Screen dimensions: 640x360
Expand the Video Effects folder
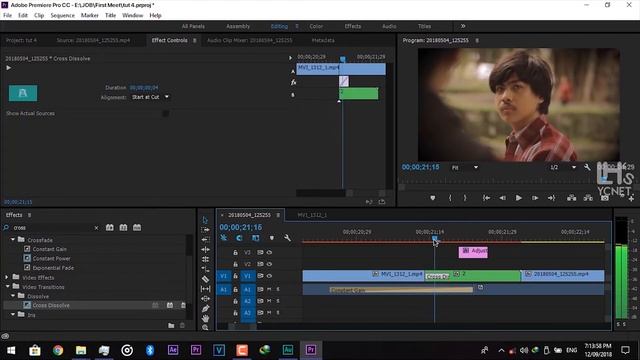(x=7, y=278)
